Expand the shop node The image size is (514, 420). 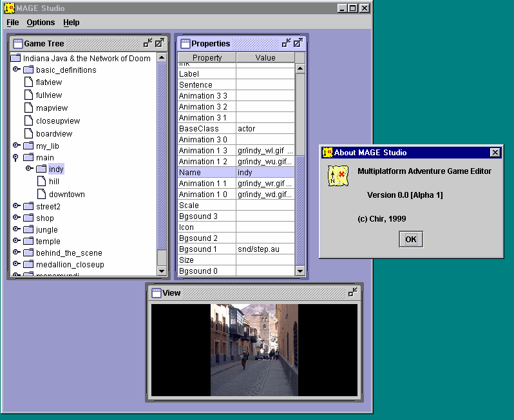click(16, 217)
